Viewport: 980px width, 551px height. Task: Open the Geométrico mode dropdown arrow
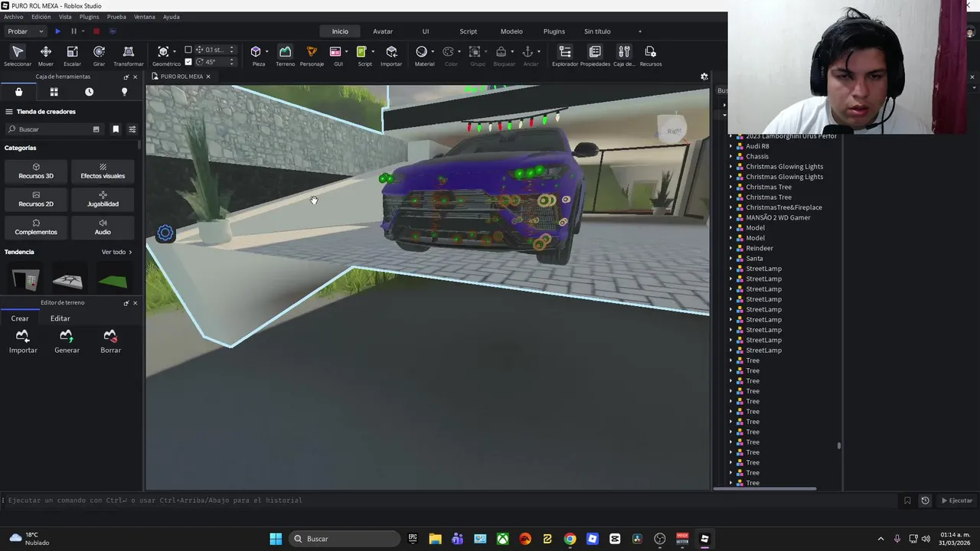[175, 52]
